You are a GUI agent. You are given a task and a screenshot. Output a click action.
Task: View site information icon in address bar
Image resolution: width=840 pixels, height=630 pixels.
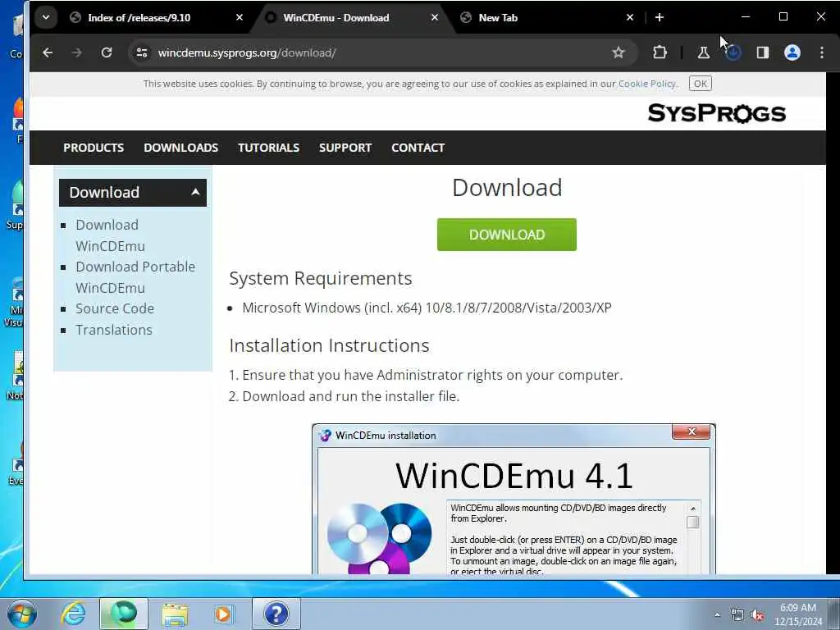point(142,52)
